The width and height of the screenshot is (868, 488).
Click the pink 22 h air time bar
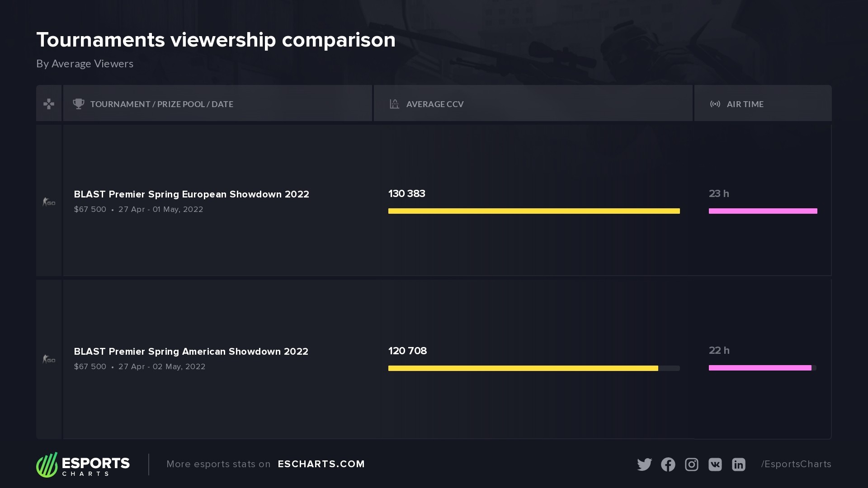[x=760, y=368]
